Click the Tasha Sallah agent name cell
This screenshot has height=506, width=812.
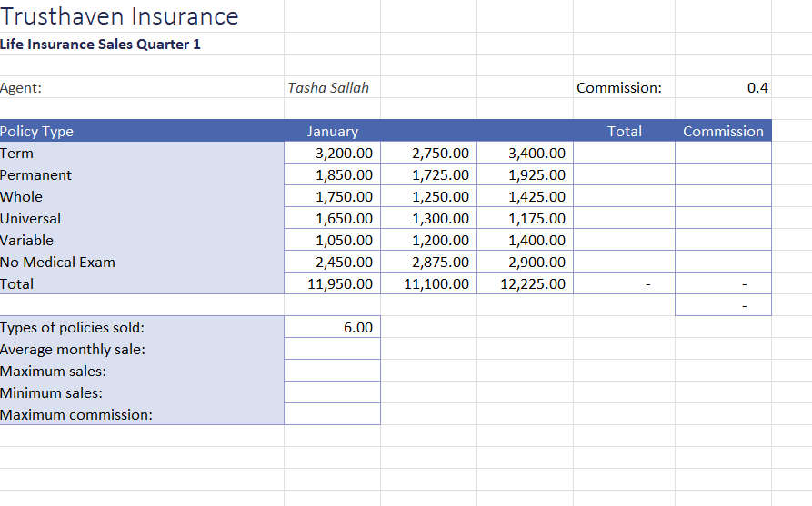[332, 87]
